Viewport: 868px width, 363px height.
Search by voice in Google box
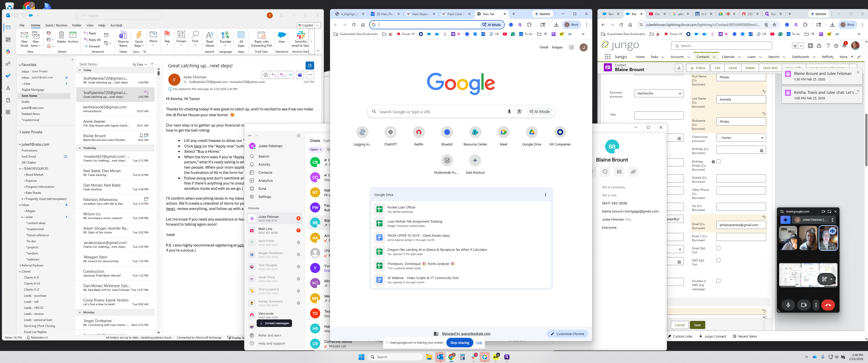(509, 112)
